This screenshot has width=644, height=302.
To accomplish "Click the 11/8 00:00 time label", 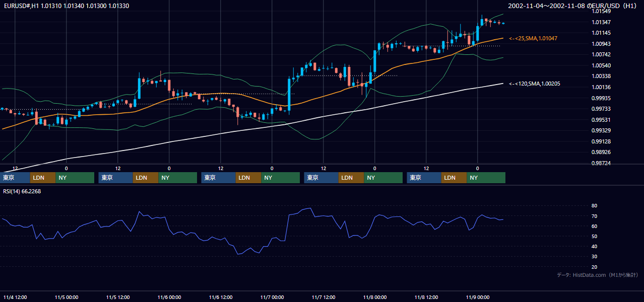I will point(375,297).
